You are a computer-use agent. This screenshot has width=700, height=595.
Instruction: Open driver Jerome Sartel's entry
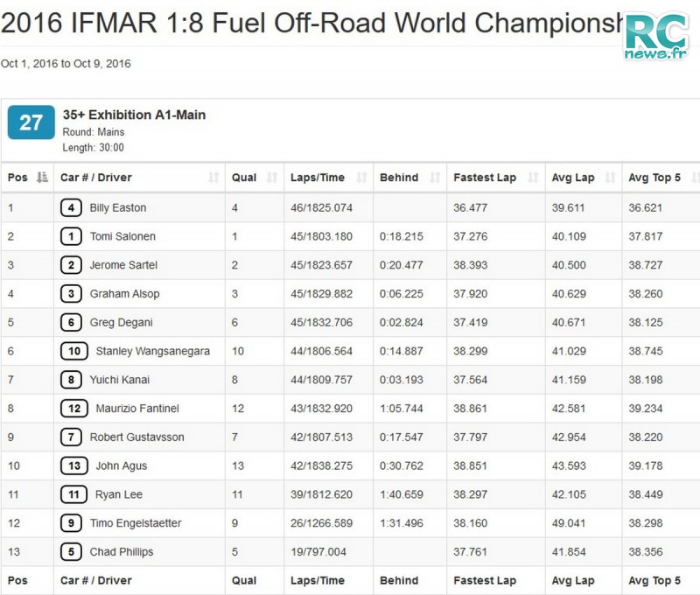123,265
